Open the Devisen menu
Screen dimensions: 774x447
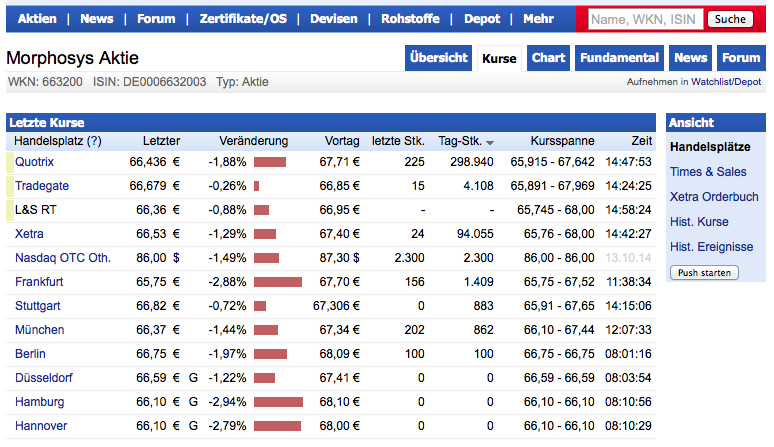click(334, 19)
